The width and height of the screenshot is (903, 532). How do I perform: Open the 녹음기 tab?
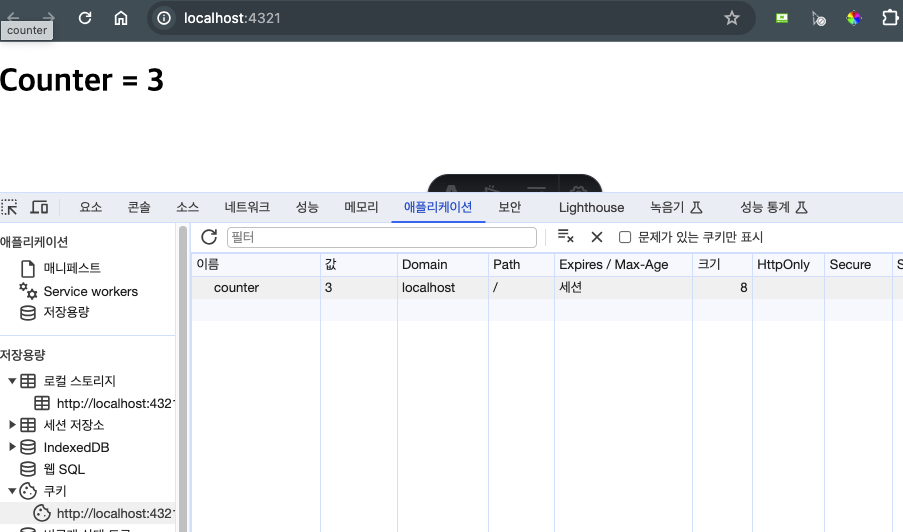(x=676, y=207)
